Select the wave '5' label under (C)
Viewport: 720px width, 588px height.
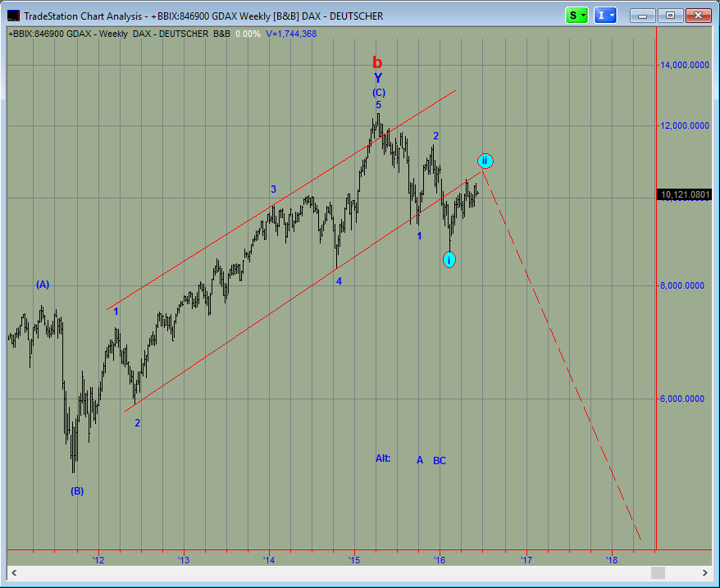378,105
